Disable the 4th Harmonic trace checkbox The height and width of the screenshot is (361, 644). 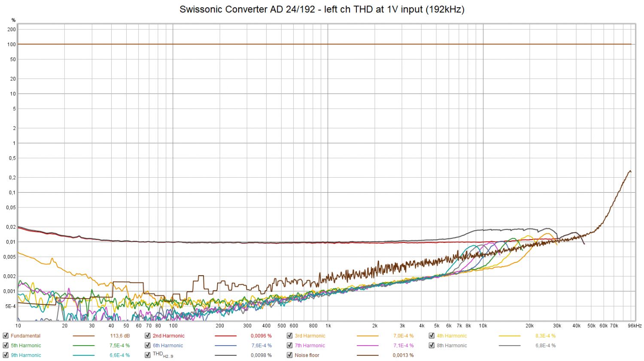click(x=432, y=336)
